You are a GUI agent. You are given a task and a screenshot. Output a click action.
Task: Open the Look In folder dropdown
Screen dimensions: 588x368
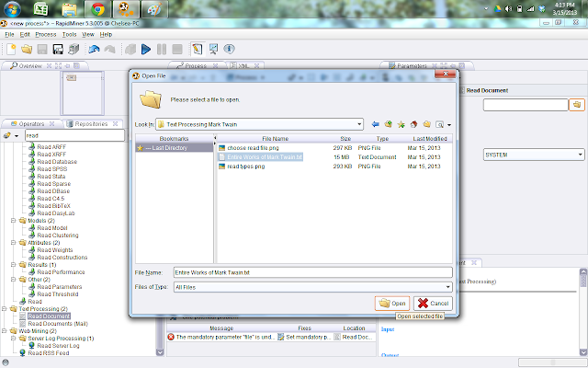tap(359, 124)
